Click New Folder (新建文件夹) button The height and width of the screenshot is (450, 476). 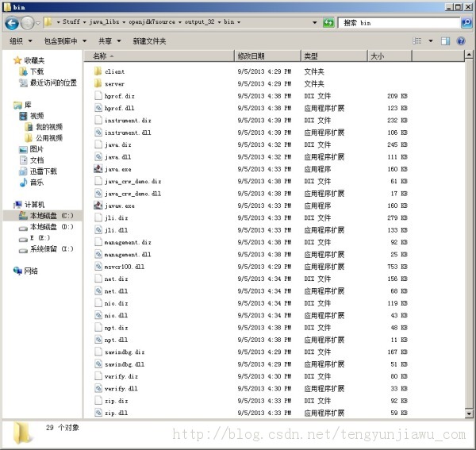coord(149,41)
